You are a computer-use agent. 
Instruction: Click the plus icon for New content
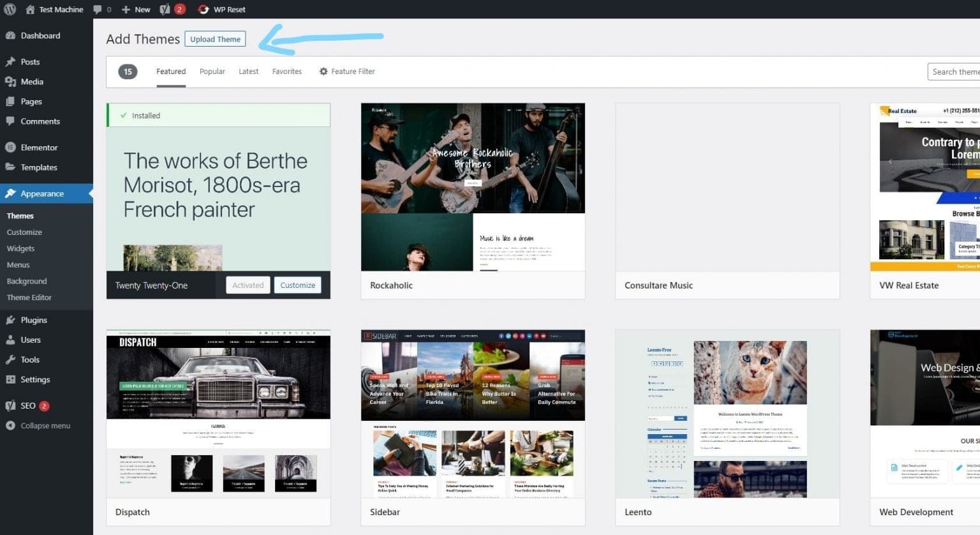[126, 10]
